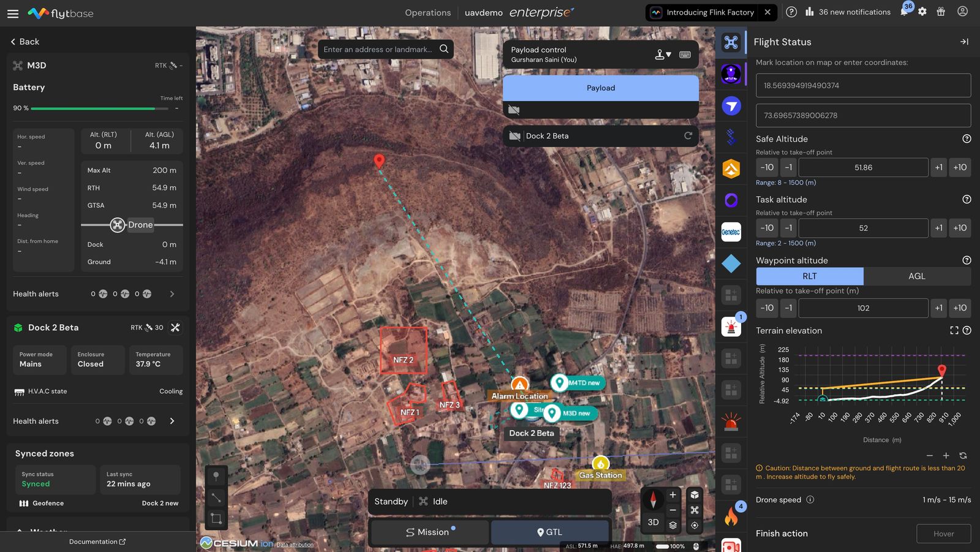Viewport: 980px width, 552px height.
Task: Open the notifications bell icon
Action: [904, 12]
